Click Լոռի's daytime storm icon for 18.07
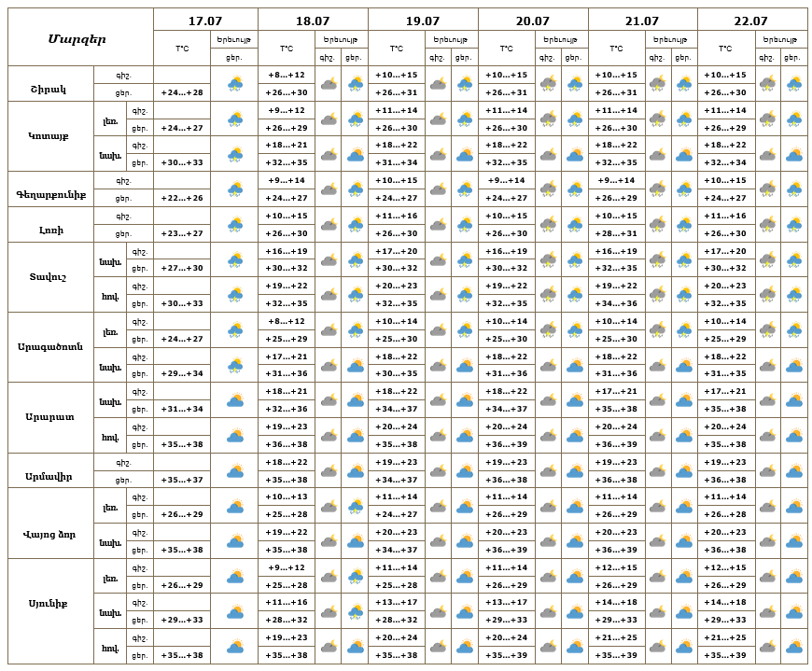 click(x=356, y=225)
